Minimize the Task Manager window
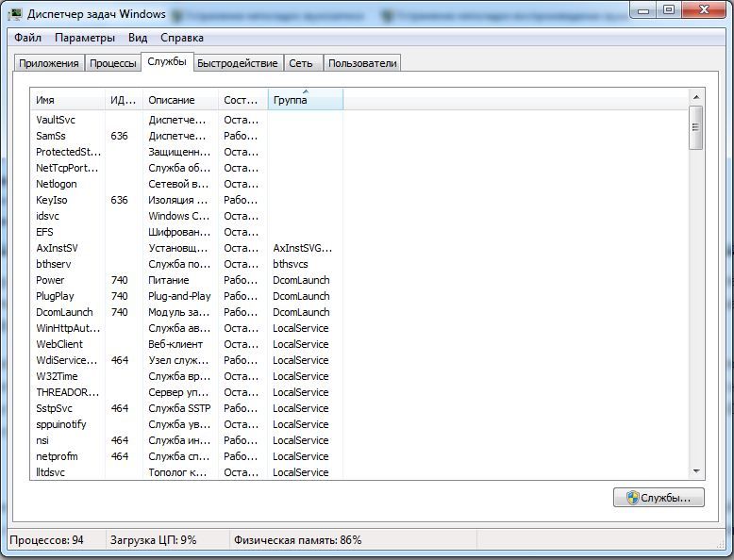 644,9
